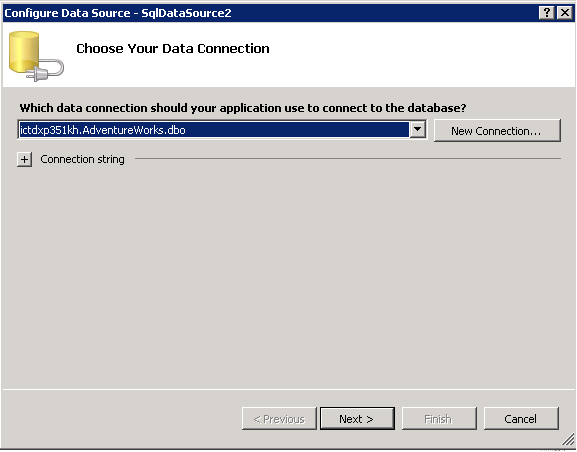Click the gray plug connector icon

click(46, 71)
